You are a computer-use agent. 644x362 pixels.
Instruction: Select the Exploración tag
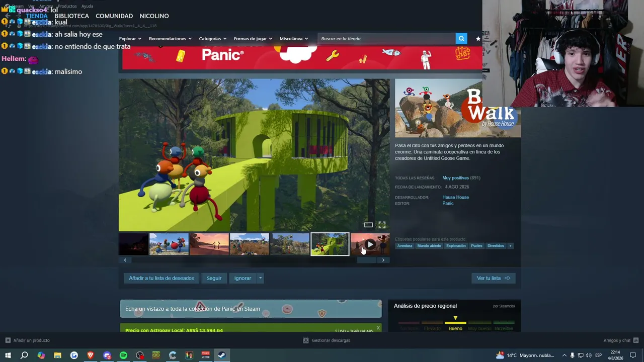[456, 246]
